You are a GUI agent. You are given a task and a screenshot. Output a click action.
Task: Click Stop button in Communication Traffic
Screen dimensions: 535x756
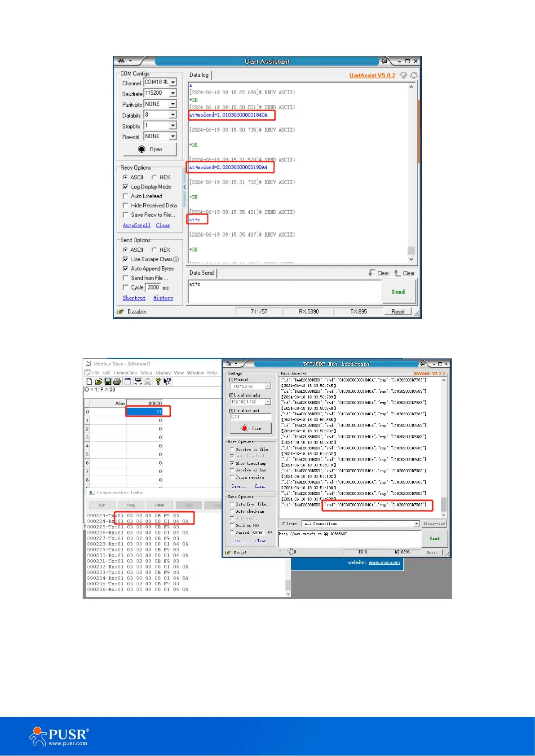coord(131,505)
